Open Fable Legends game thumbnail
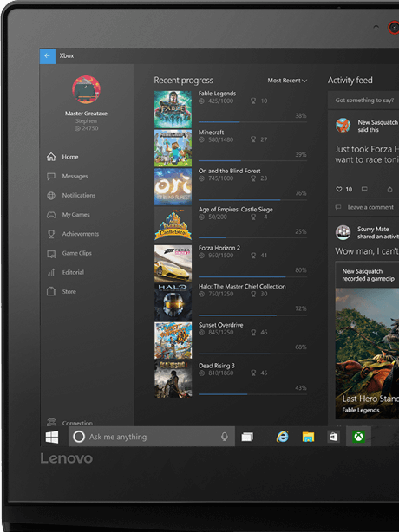 coord(173,109)
